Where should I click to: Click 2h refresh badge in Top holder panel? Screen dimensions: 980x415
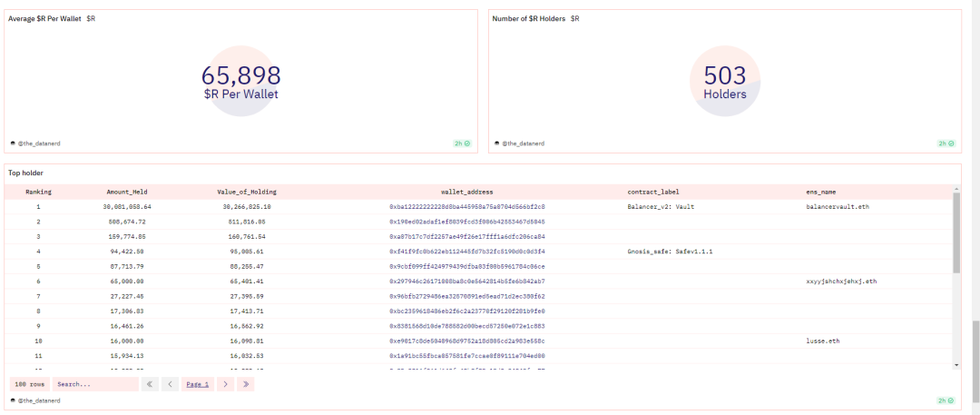[946, 400]
